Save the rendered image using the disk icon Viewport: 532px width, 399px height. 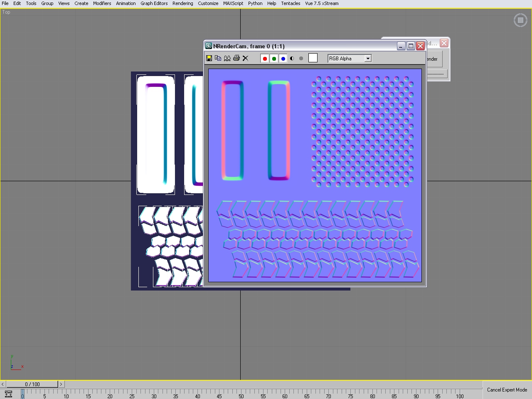pyautogui.click(x=209, y=58)
